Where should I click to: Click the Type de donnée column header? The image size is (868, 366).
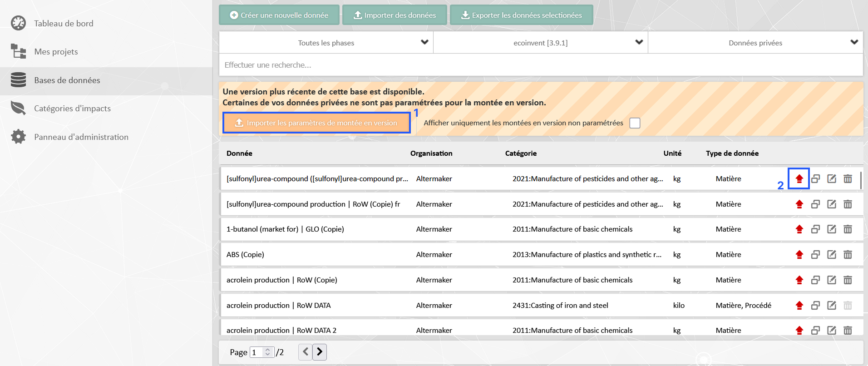coord(732,153)
